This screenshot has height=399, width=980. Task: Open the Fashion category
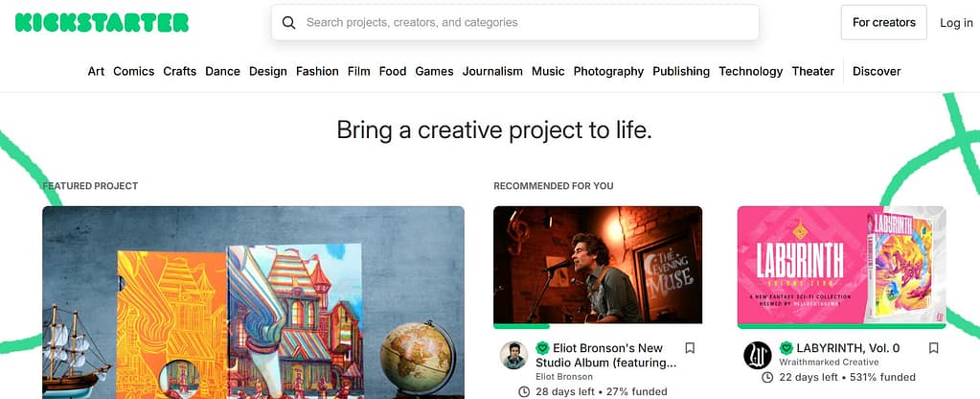[x=317, y=71]
